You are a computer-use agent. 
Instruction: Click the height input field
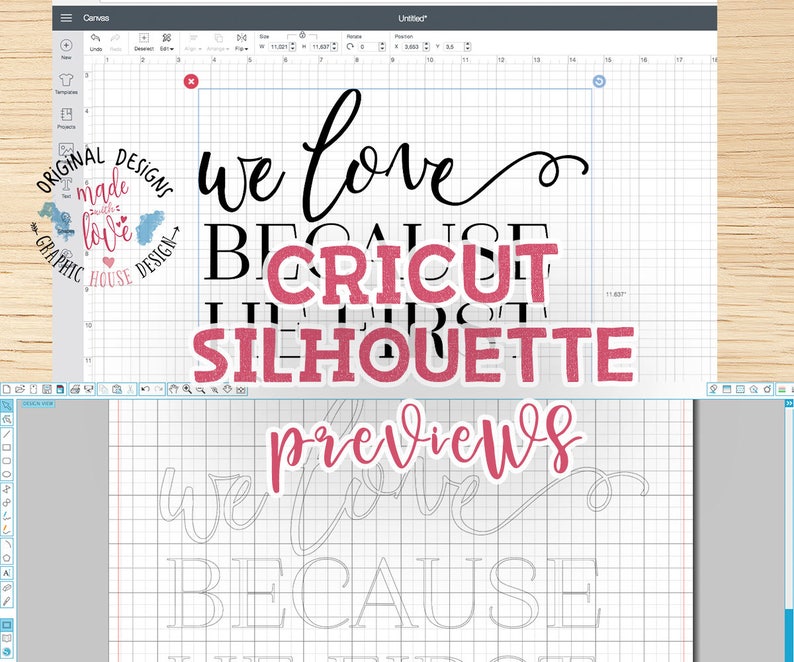point(320,47)
